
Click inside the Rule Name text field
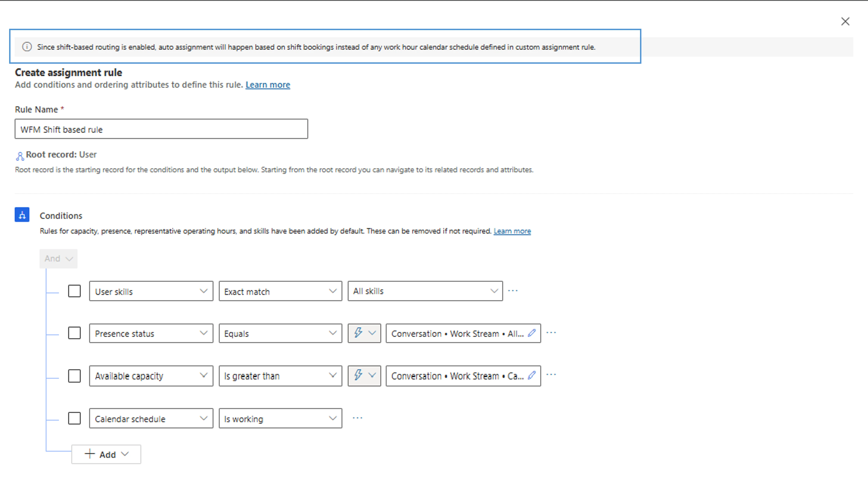point(161,129)
